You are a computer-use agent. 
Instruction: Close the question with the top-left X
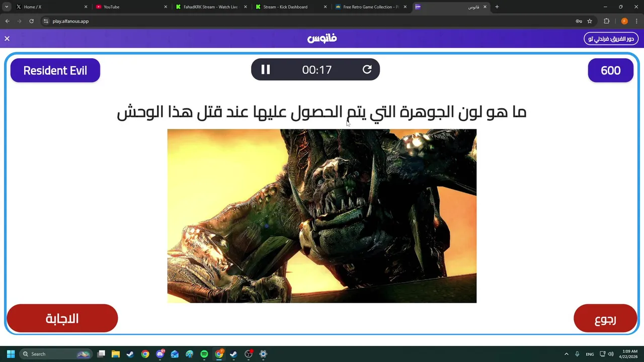click(x=7, y=39)
